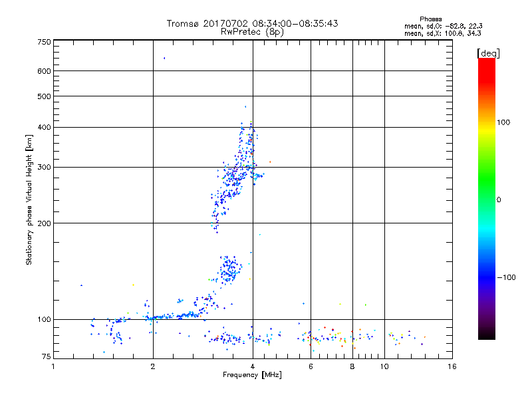
Task: Click the y-axis tick label '300'
Action: pyautogui.click(x=44, y=168)
